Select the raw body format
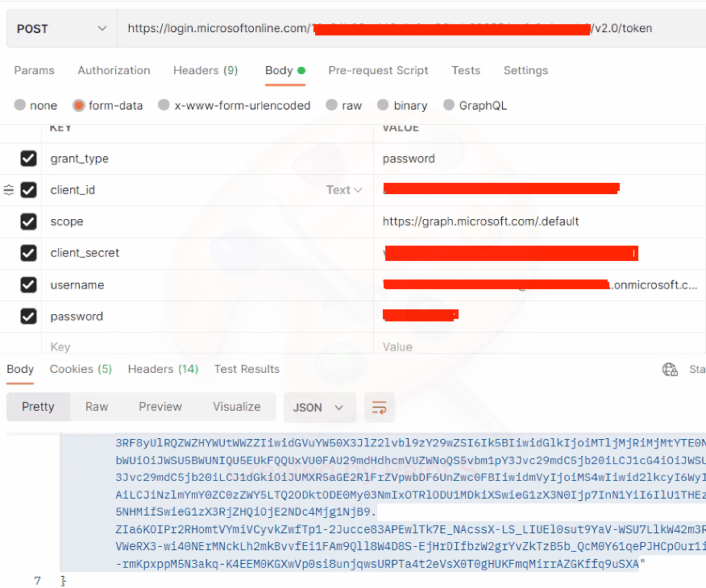 coord(343,106)
